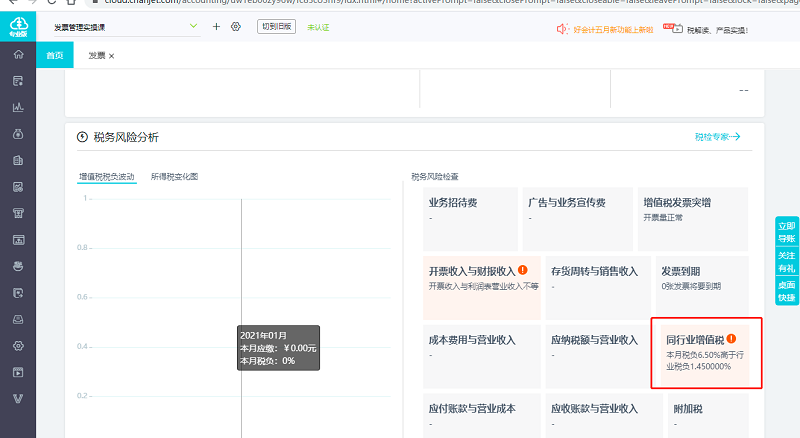Open the 税检专家 link
The width and height of the screenshot is (800, 438).
[718, 137]
